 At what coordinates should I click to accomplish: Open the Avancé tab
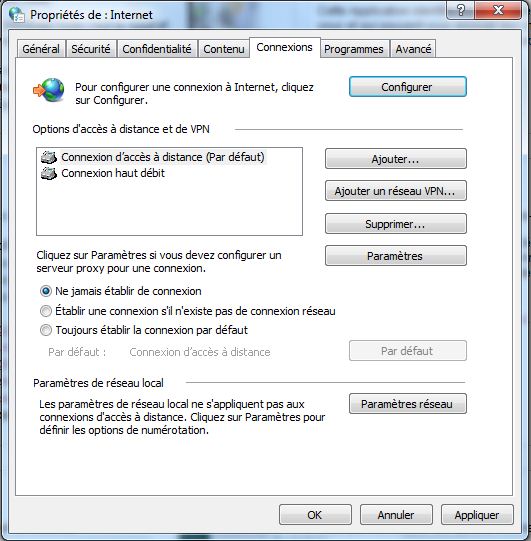[x=413, y=49]
